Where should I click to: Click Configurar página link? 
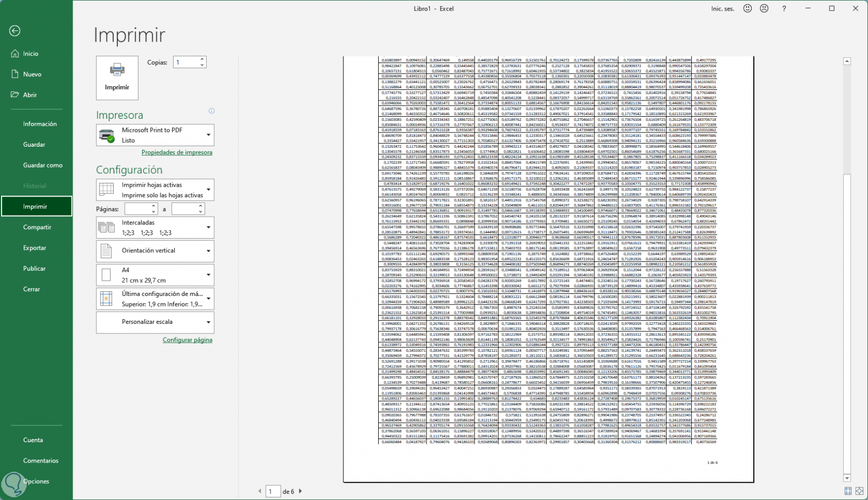click(187, 340)
